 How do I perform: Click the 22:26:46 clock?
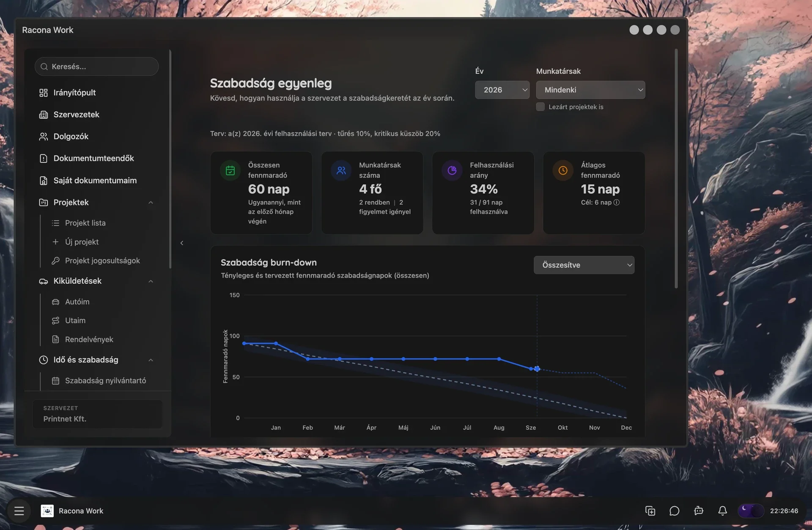pos(784,511)
